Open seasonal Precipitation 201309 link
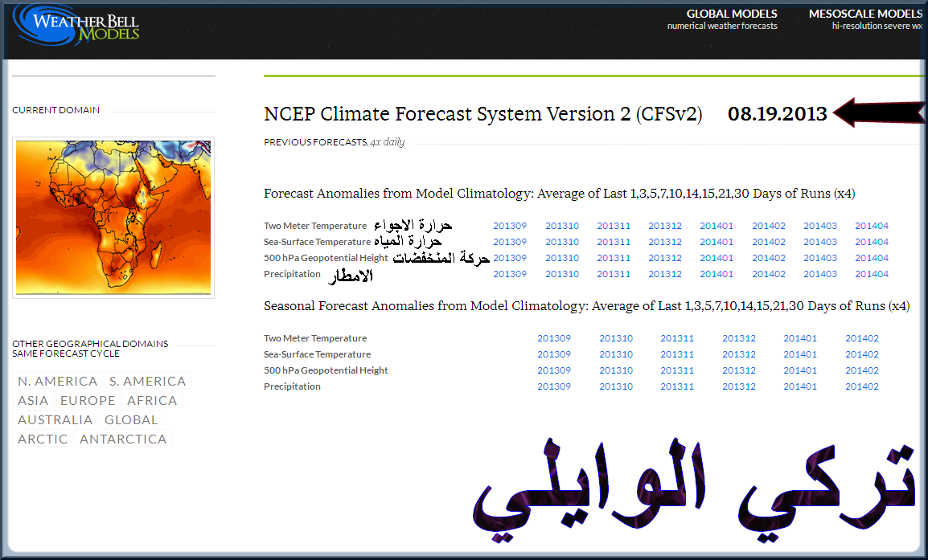 tap(554, 386)
